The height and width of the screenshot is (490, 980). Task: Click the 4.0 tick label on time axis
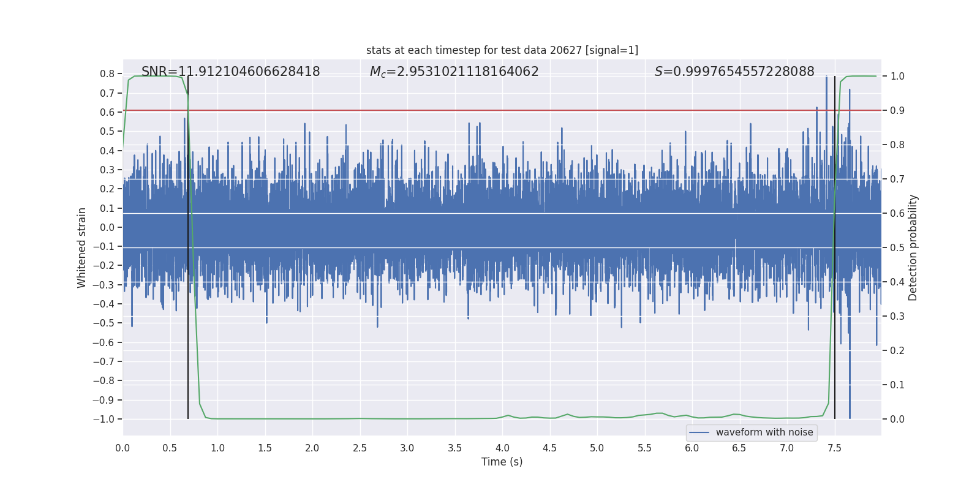(502, 448)
